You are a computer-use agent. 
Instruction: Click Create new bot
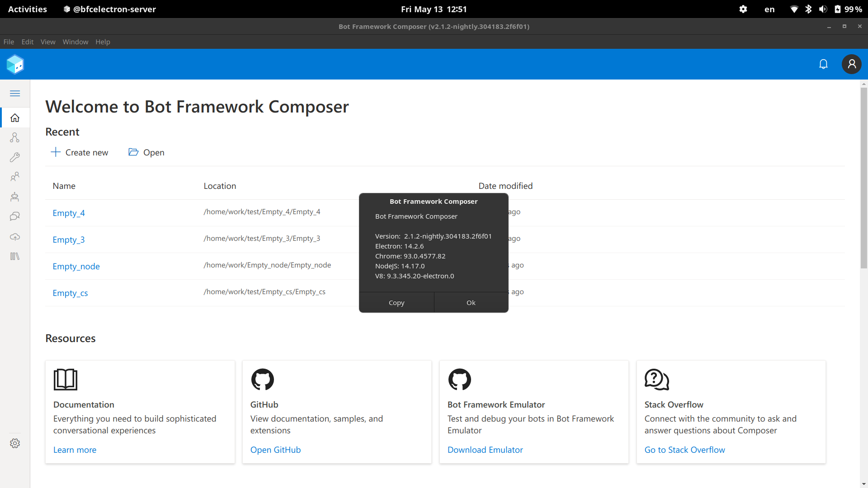click(80, 152)
